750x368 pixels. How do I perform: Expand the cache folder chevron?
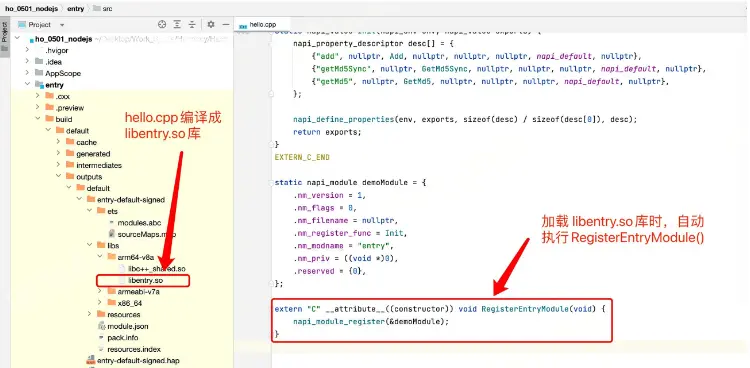(x=58, y=142)
